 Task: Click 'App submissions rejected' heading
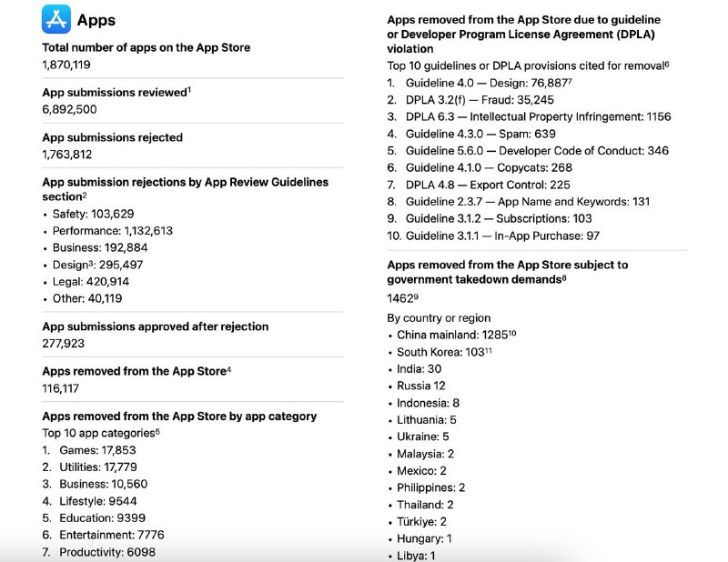click(x=112, y=137)
